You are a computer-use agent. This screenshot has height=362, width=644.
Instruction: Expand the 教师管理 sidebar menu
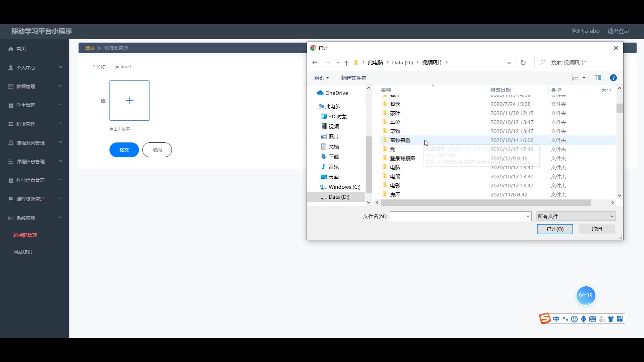pos(35,86)
